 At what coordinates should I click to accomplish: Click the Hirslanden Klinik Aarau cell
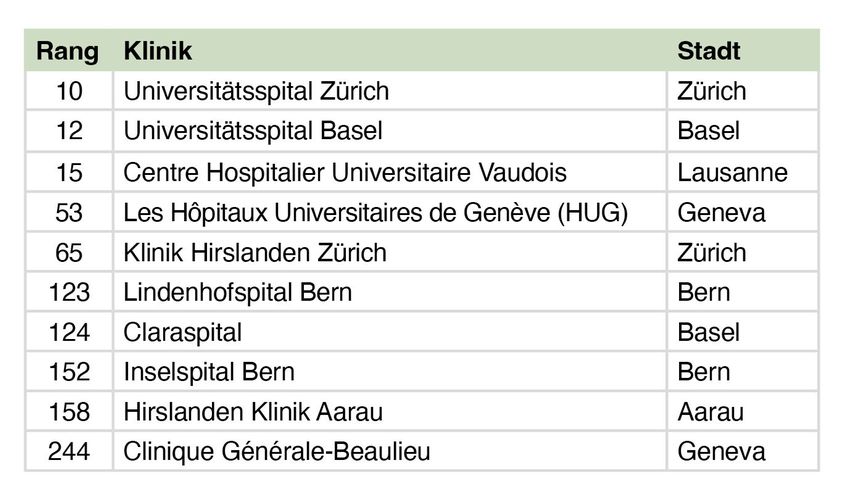click(x=252, y=412)
